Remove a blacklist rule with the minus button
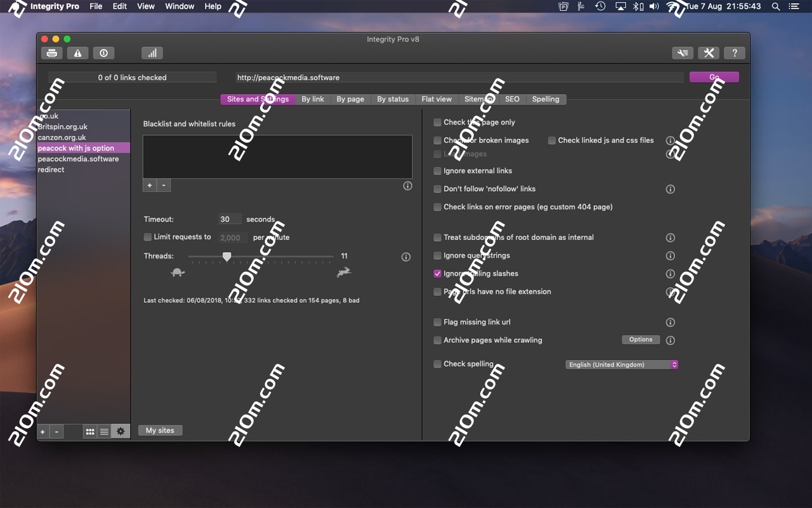Image resolution: width=812 pixels, height=508 pixels. point(164,185)
